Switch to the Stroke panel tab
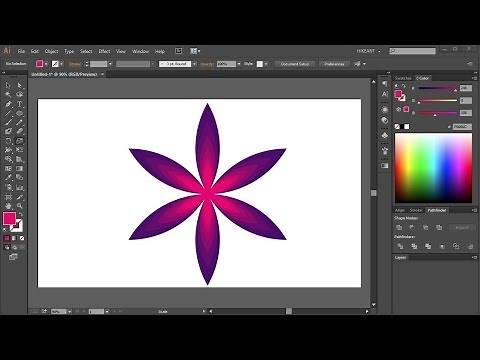This screenshot has width=480, height=360. 416,210
